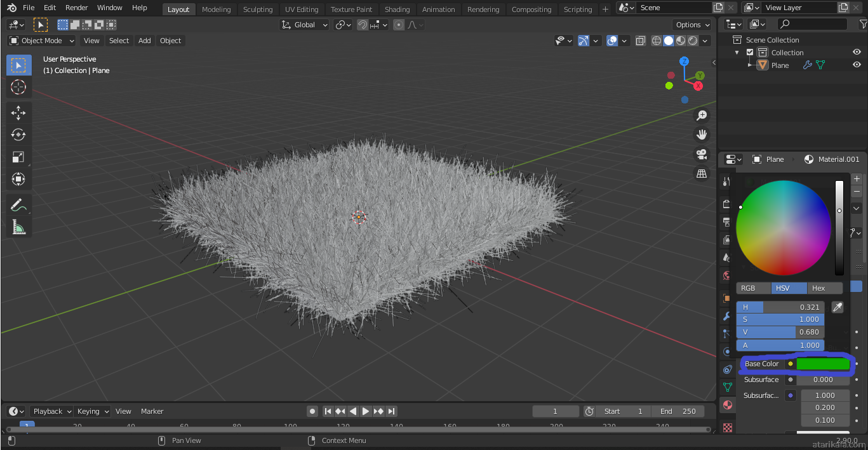Select the Measure tool
868x450 pixels.
click(18, 227)
